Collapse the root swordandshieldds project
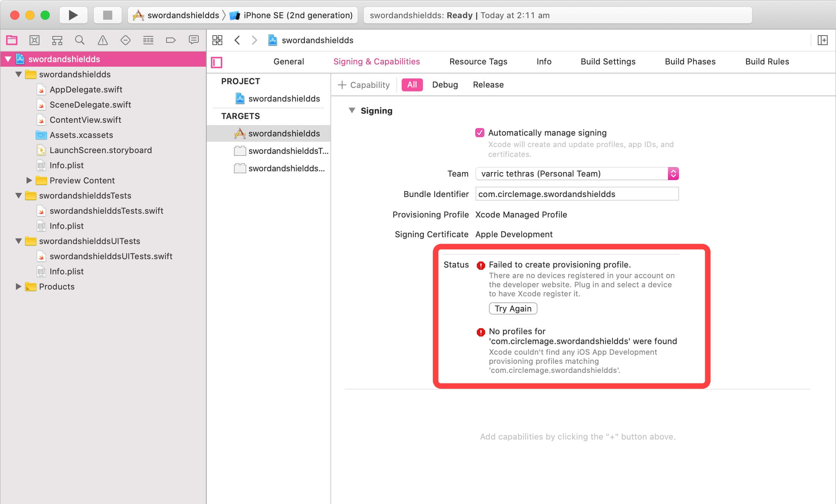The image size is (836, 504). 8,59
